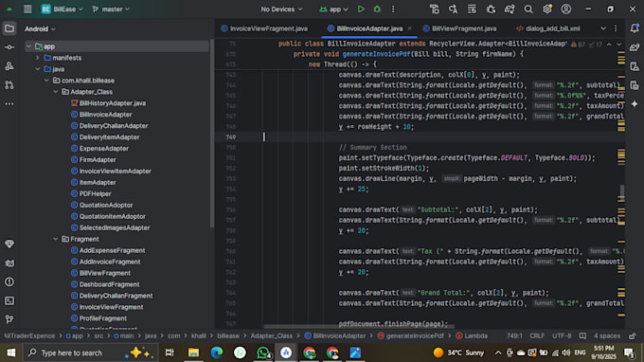Collapse the java folder
This screenshot has width=644, height=362.
pos(37,69)
